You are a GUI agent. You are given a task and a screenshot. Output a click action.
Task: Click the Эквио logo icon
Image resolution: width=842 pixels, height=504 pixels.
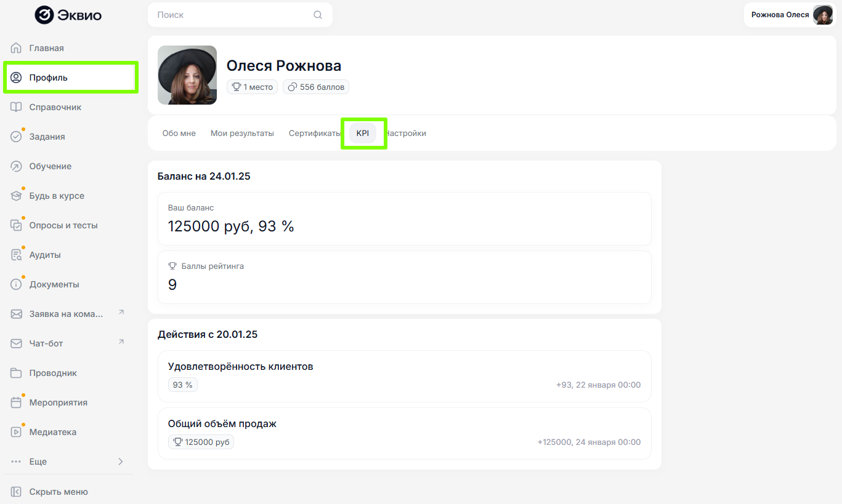click(x=44, y=15)
